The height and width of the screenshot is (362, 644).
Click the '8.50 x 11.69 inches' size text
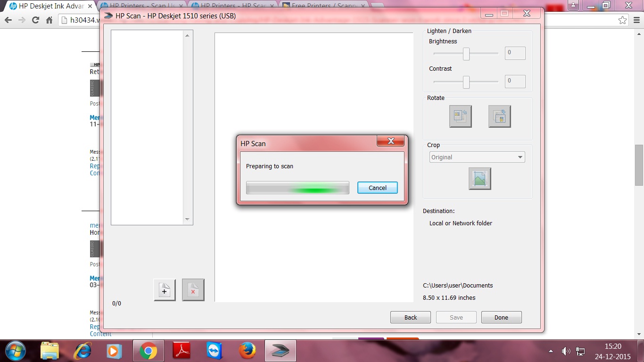(449, 297)
